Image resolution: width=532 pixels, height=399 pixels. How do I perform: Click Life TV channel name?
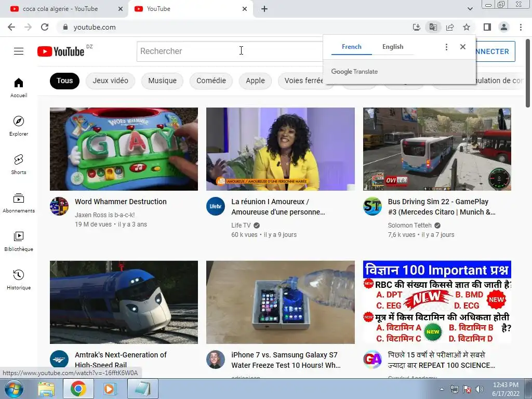(x=241, y=225)
